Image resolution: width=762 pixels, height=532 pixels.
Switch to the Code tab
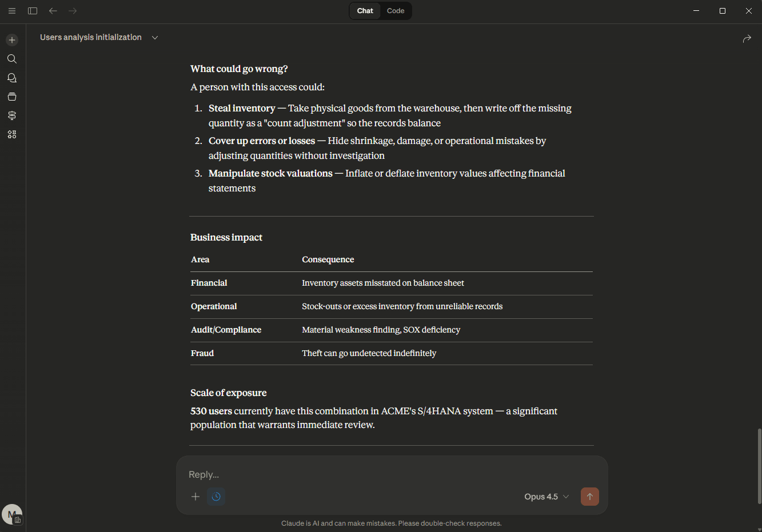coord(396,11)
